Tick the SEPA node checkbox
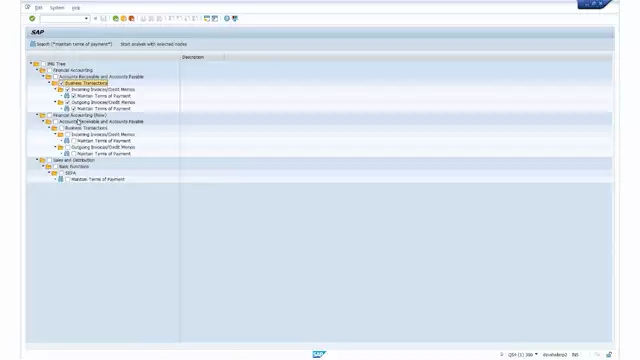 62,173
